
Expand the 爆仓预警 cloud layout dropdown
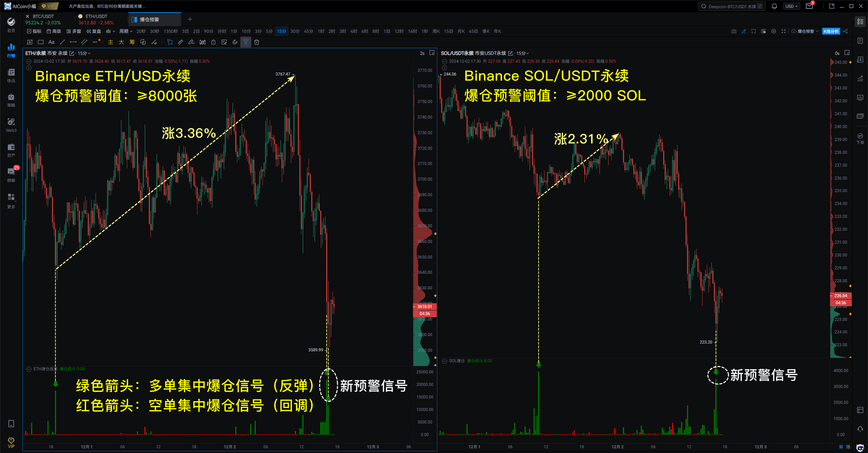pos(805,31)
